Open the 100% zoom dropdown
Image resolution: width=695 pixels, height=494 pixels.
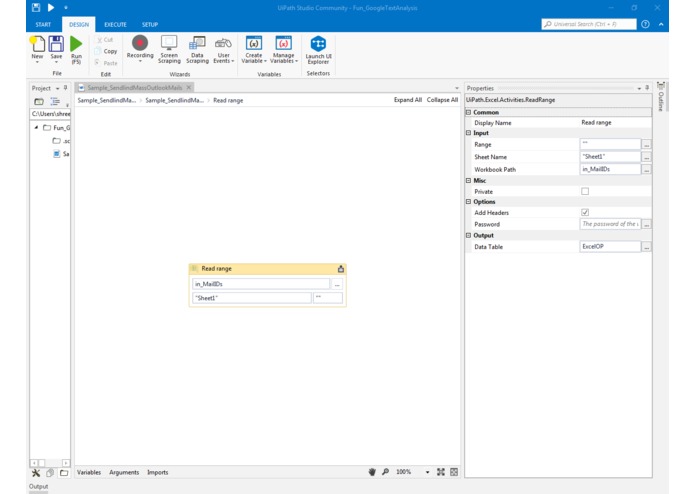(x=427, y=472)
